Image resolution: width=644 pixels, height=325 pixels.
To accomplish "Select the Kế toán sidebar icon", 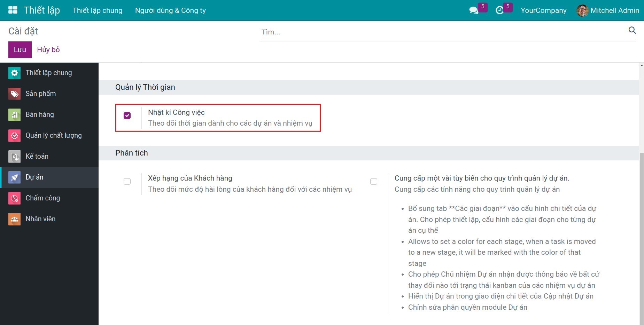I will pos(14,156).
